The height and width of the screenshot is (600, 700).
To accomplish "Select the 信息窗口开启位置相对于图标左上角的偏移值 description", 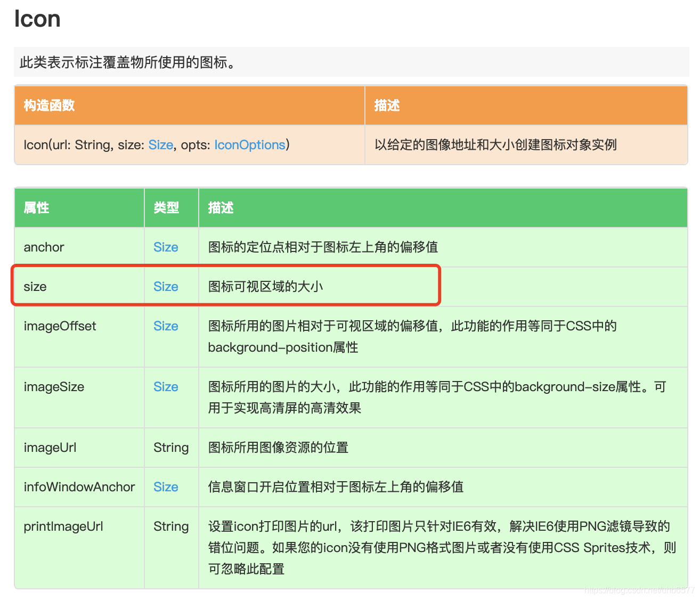I will click(x=336, y=487).
